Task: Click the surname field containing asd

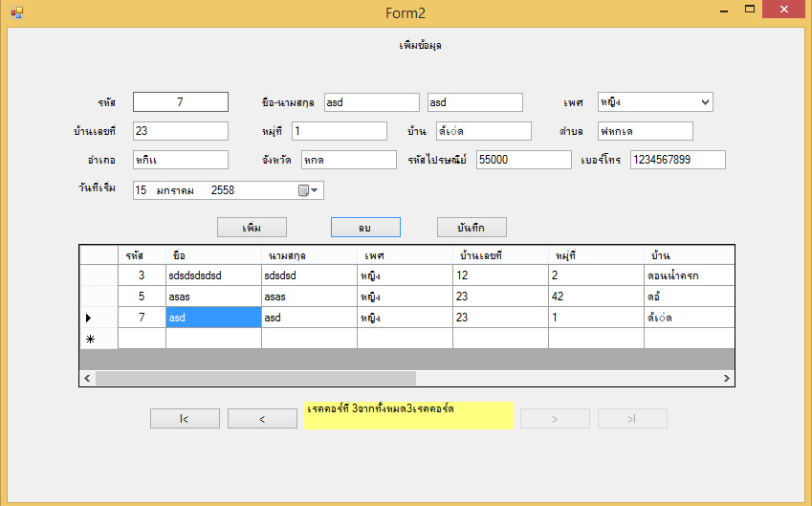Action: pyautogui.click(x=475, y=102)
